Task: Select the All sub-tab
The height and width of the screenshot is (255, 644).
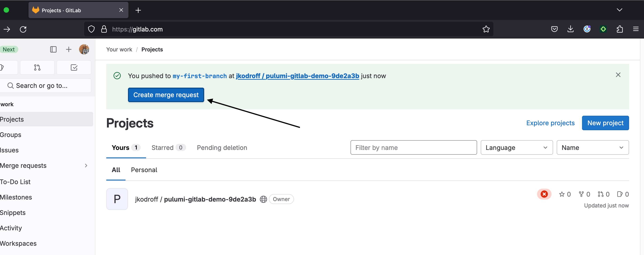Action: 116,170
